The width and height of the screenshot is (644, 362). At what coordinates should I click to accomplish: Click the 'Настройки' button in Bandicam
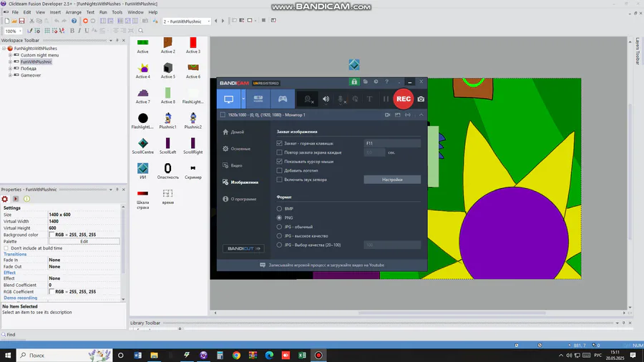pos(392,180)
